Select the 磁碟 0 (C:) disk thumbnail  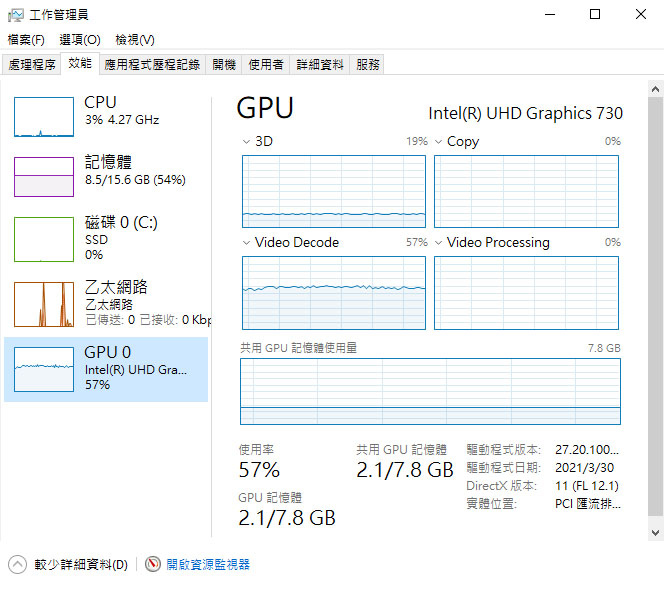[x=44, y=239]
